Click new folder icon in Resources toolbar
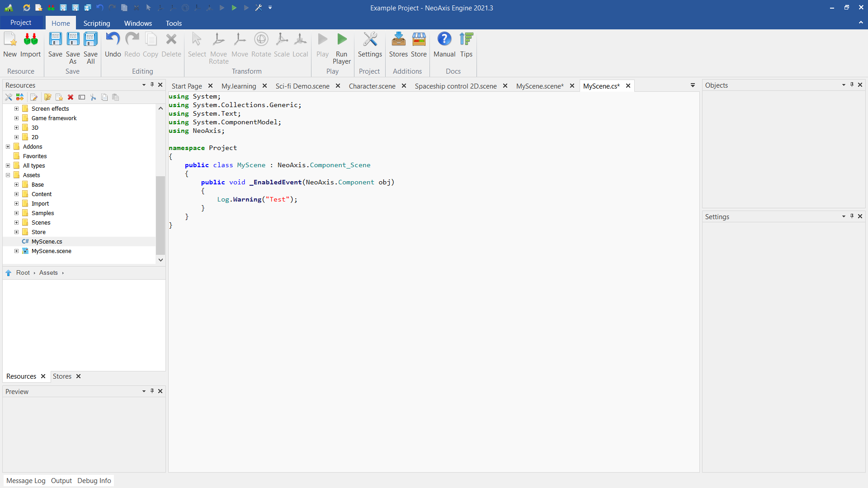This screenshot has height=488, width=868. coord(47,97)
